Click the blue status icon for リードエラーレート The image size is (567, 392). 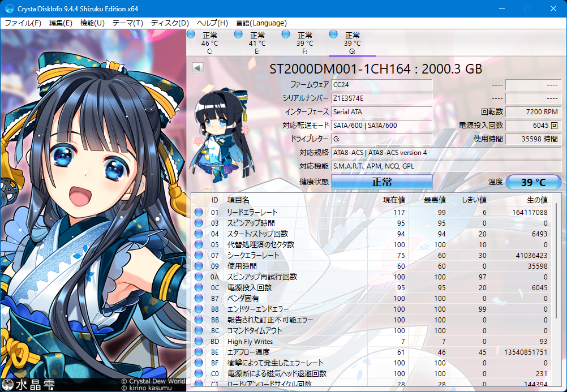click(x=199, y=213)
